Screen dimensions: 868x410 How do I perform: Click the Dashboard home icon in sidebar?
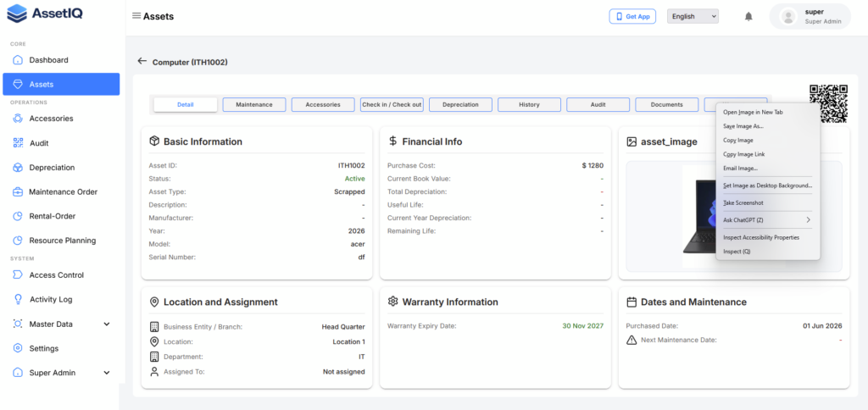18,60
